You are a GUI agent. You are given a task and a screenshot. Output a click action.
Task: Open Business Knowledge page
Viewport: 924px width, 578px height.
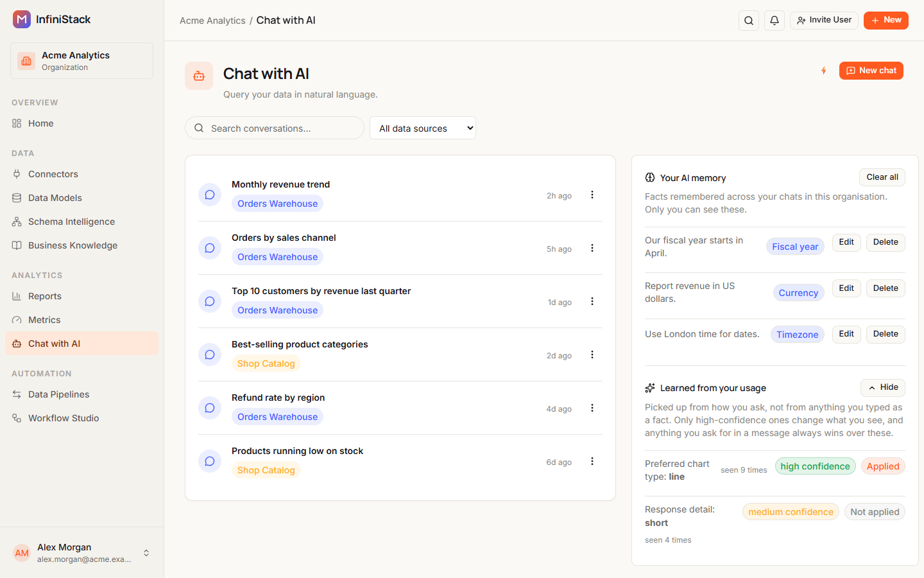81,245
